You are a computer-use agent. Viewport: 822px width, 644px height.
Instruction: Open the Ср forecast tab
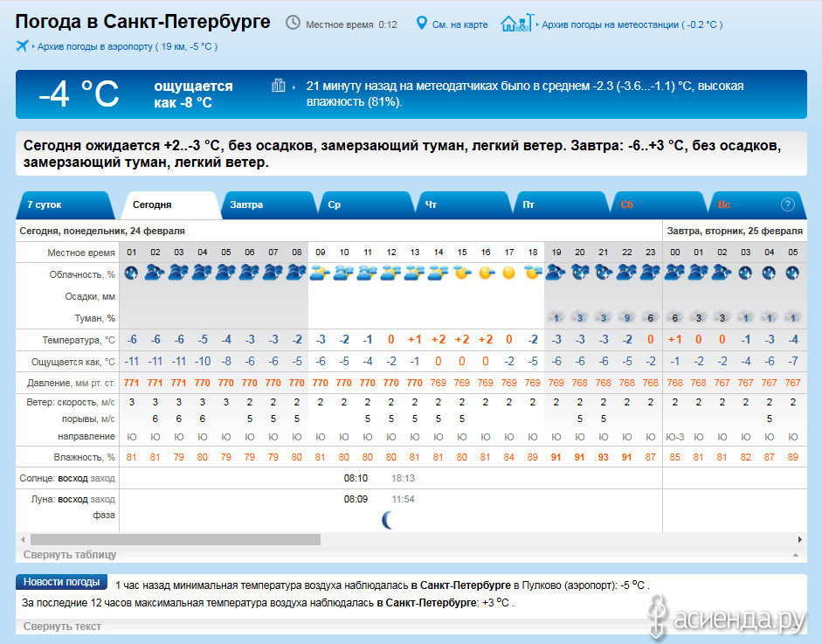[x=366, y=205]
